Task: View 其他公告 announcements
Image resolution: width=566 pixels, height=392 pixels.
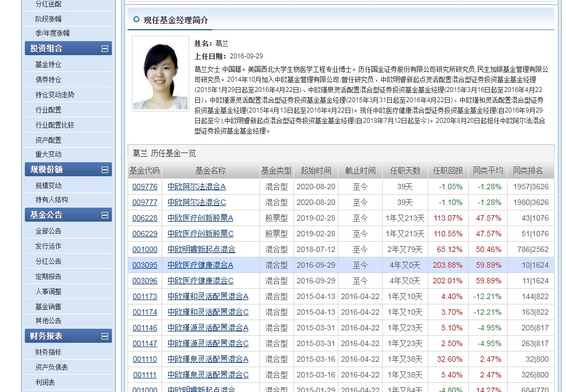Action: click(x=48, y=321)
